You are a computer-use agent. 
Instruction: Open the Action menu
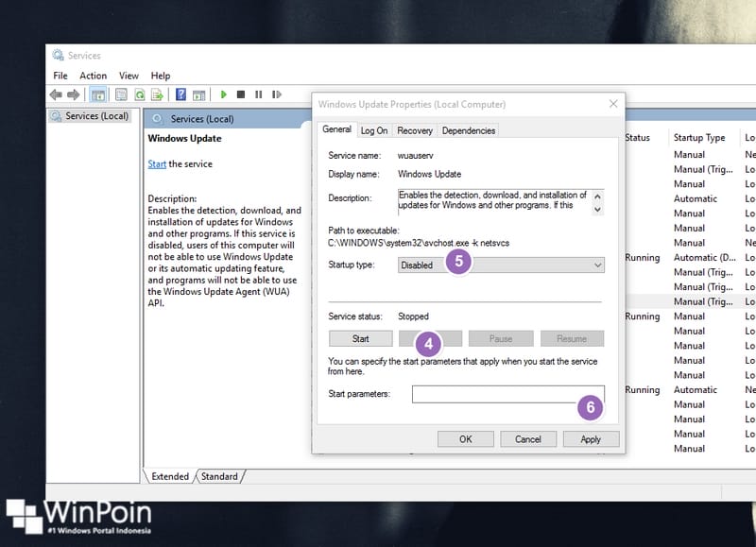93,76
